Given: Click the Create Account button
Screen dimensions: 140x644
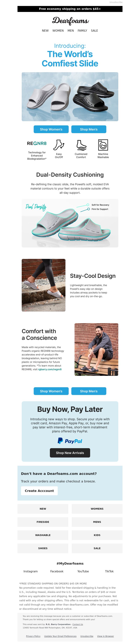Looking at the screenshot, I should [x=39, y=491].
